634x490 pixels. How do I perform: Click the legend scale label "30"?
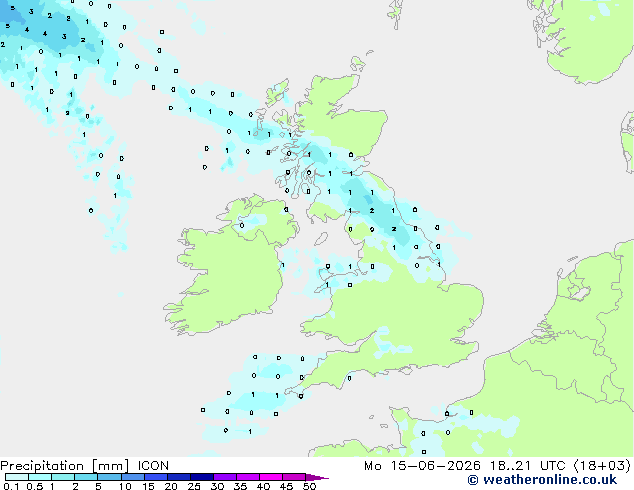(217, 486)
